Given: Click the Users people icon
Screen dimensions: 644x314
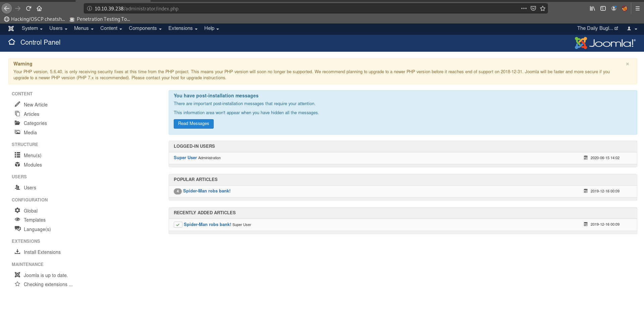Looking at the screenshot, I should click(17, 187).
